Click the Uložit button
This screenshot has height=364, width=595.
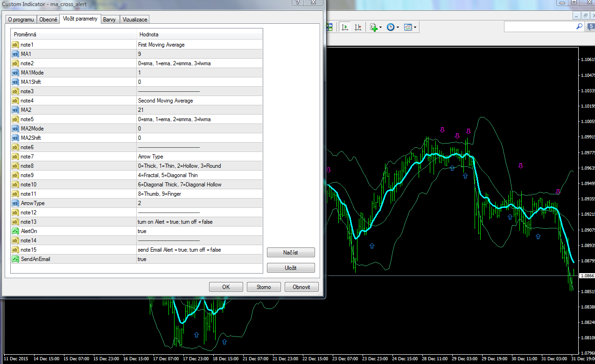[x=291, y=268]
